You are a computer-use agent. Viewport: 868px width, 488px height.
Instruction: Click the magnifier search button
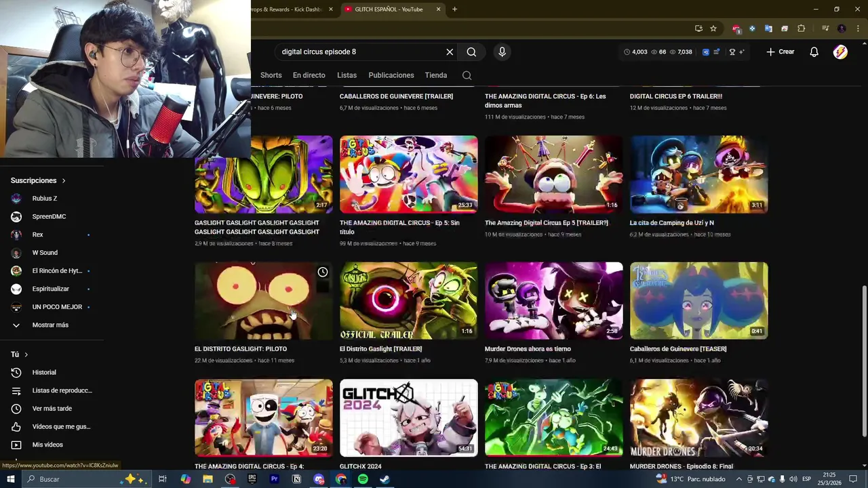click(x=471, y=52)
